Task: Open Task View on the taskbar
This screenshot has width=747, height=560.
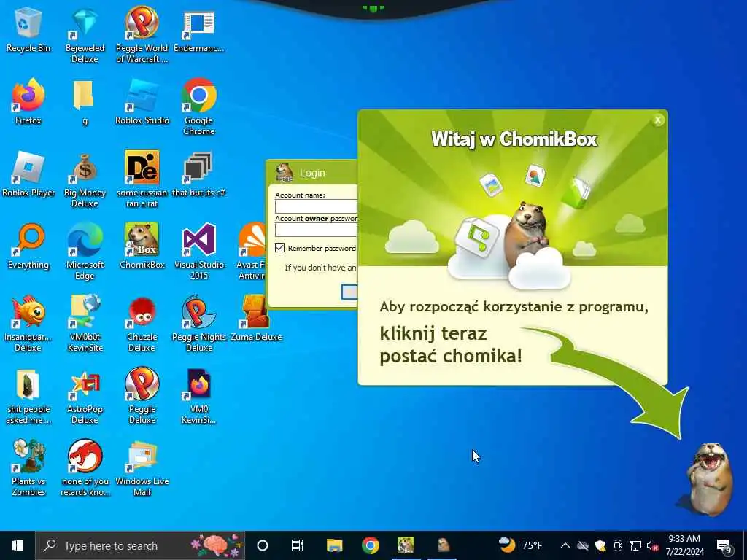Action: pos(298,545)
